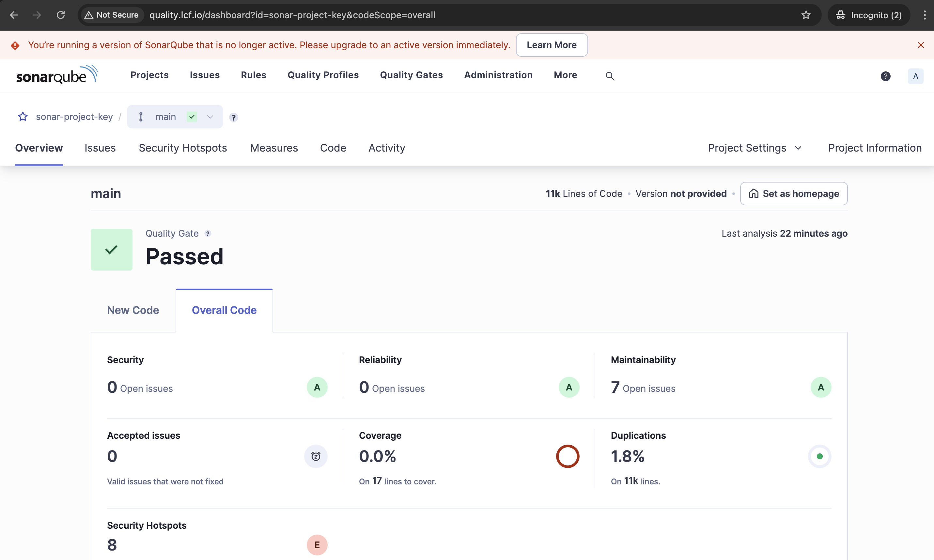Click the Security Hotspots E rating badge
Viewport: 934px width, 560px height.
tap(317, 545)
